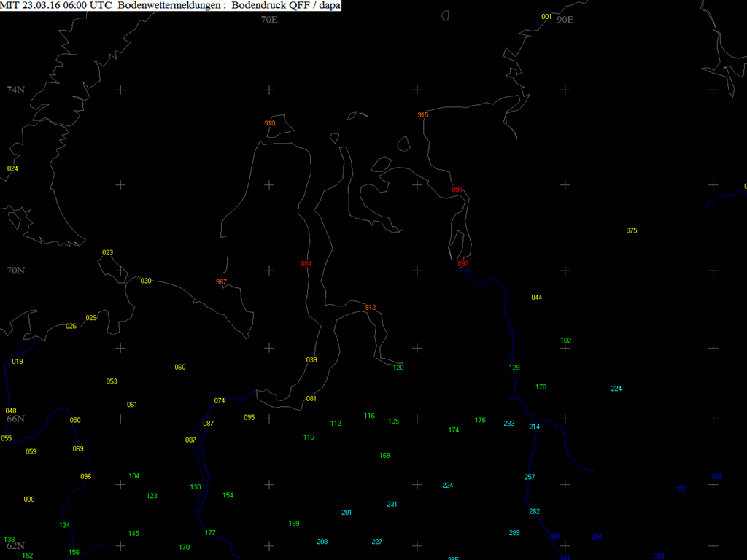Pick the green 102 pressure reading
This screenshot has width=747, height=560.
click(x=566, y=341)
